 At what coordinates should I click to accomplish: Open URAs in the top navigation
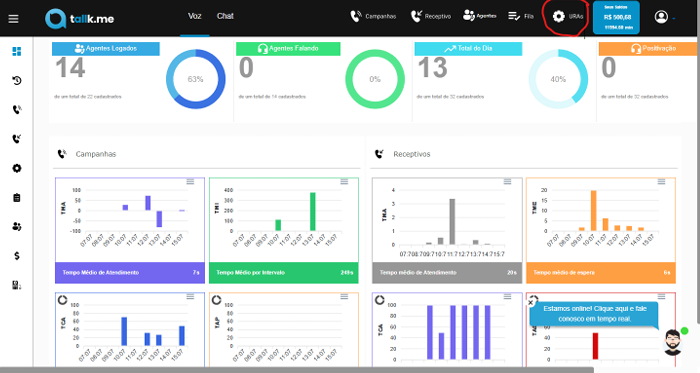tap(567, 17)
